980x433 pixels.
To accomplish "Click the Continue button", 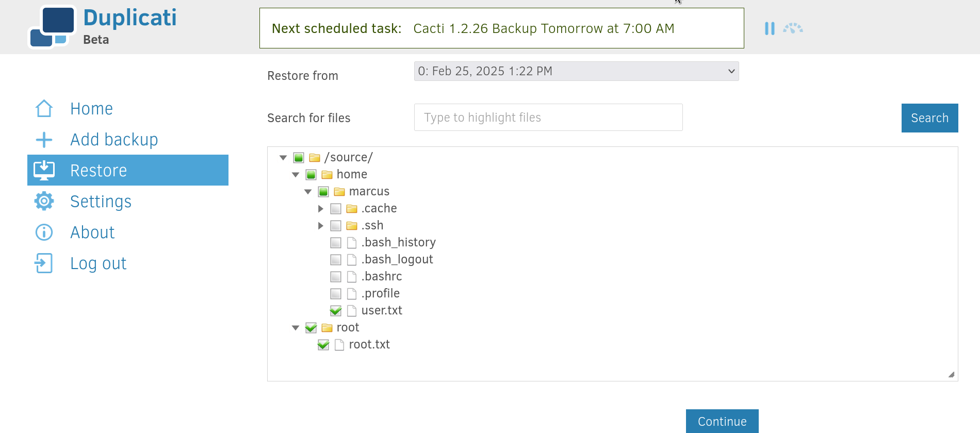I will [x=722, y=421].
